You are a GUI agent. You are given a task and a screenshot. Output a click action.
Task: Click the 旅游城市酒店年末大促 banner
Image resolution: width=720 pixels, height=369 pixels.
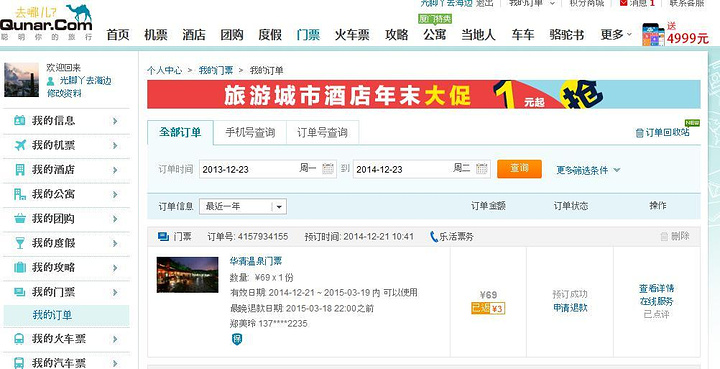[424, 95]
